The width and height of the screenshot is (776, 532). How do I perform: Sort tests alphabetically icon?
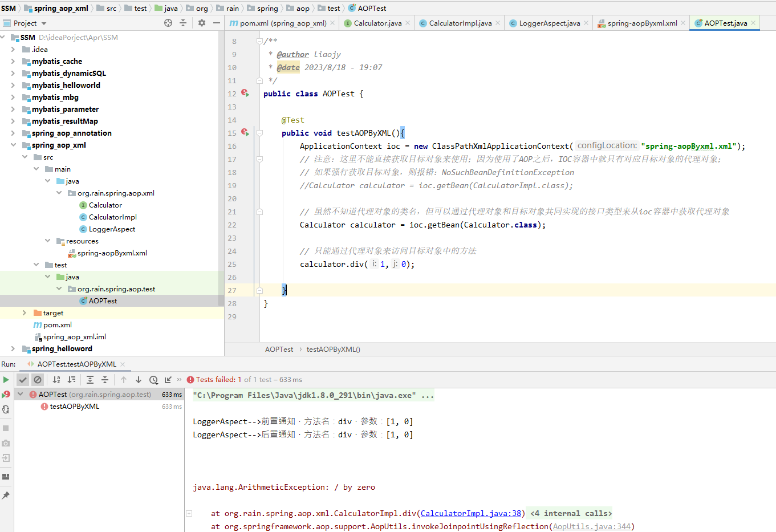click(x=56, y=380)
